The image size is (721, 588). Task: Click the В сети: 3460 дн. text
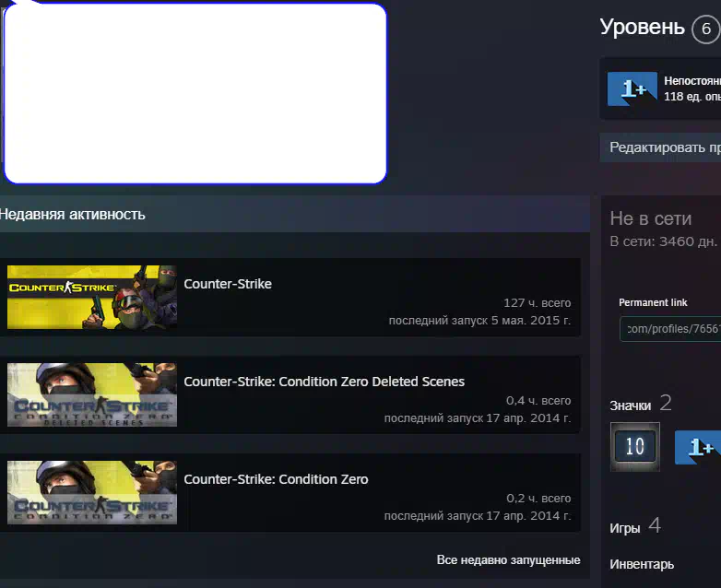tap(663, 241)
